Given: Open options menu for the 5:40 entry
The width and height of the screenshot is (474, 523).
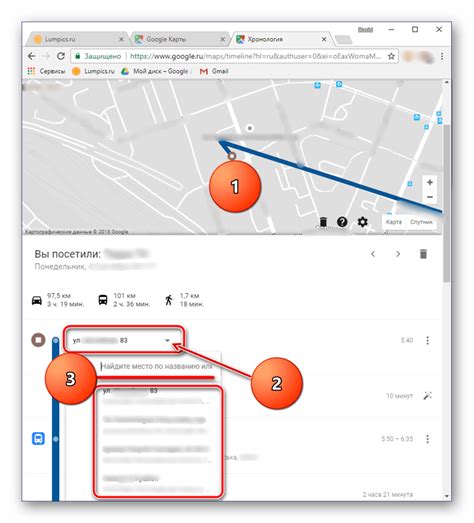Looking at the screenshot, I should pyautogui.click(x=428, y=340).
